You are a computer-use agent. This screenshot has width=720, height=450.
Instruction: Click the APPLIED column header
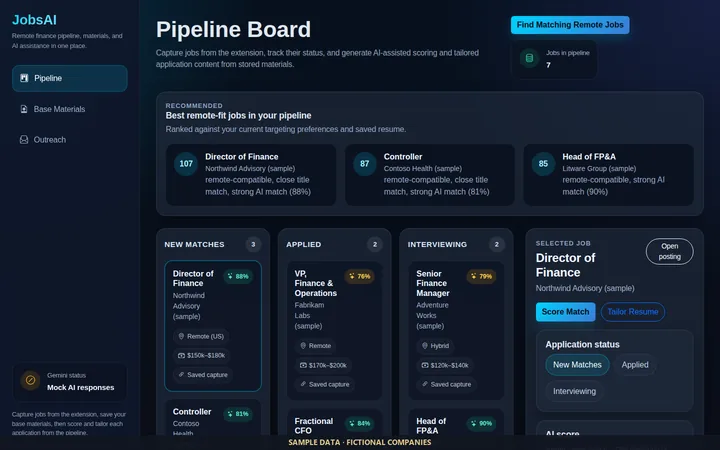pos(304,245)
